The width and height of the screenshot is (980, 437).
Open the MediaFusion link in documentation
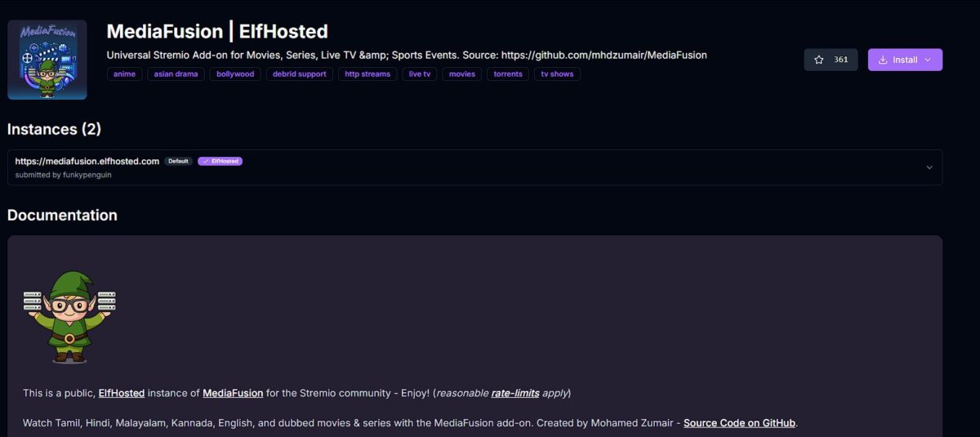click(x=233, y=393)
